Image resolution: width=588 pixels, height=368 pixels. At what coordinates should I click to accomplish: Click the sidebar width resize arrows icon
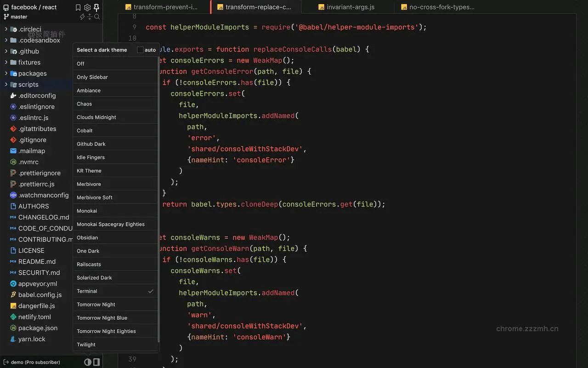point(89,17)
